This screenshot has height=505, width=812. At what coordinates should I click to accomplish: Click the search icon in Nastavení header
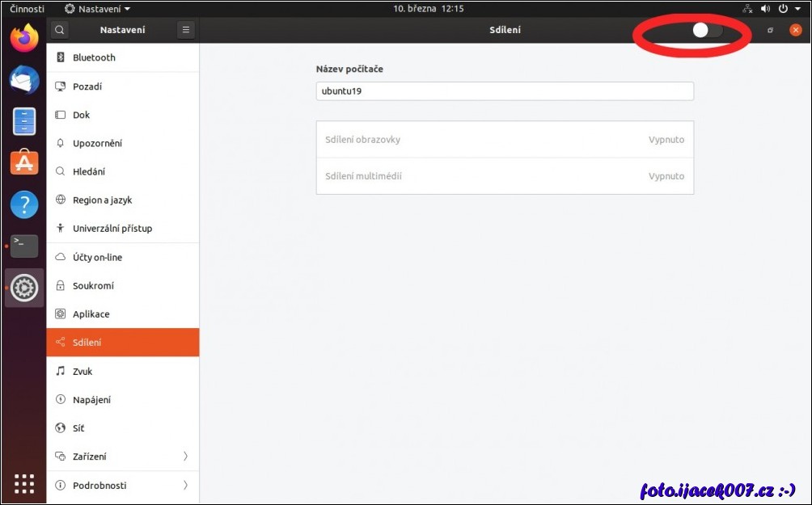(59, 30)
